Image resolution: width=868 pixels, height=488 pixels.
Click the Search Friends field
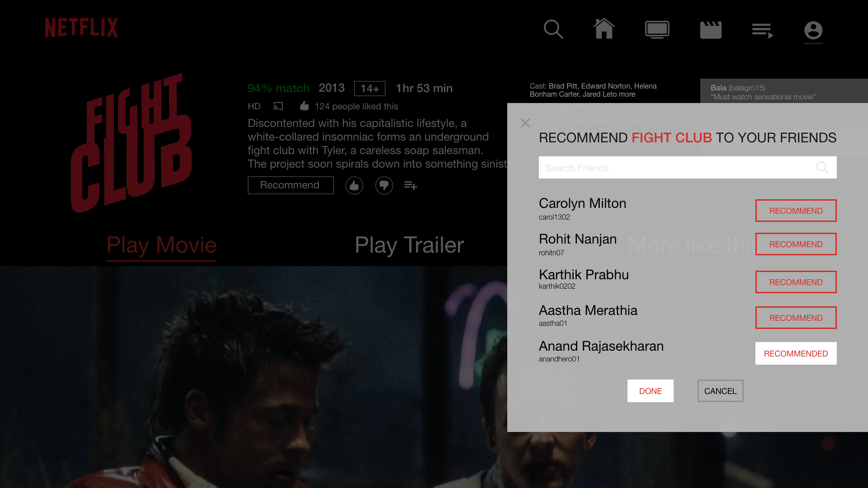[688, 168]
